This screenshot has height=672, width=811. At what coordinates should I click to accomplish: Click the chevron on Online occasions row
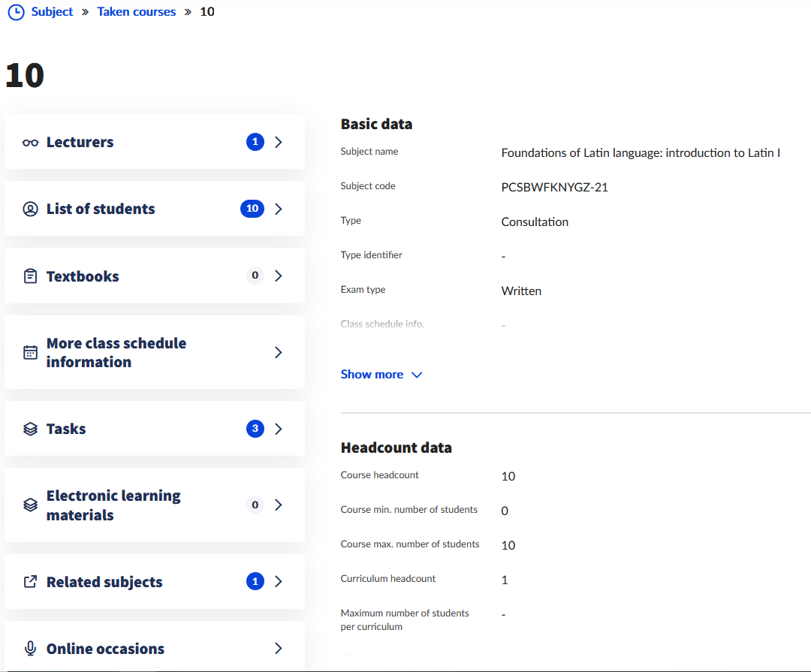click(x=279, y=649)
